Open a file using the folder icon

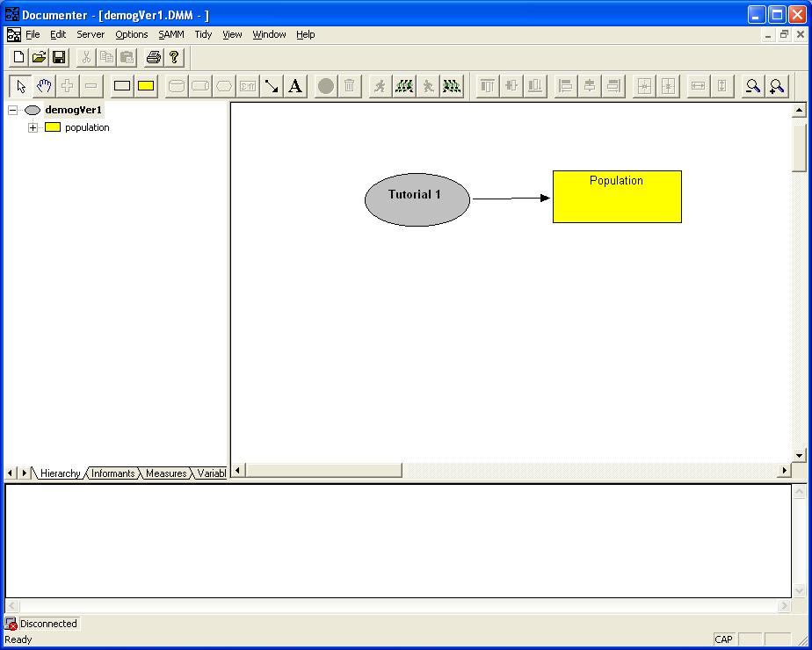point(39,57)
